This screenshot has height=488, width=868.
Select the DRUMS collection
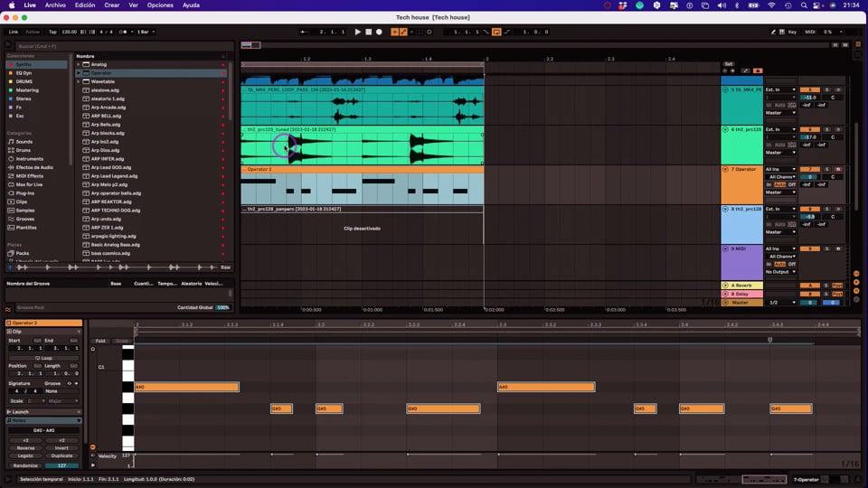(24, 81)
